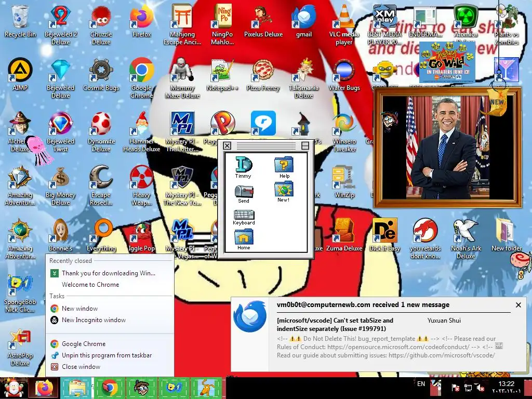Select the Water Bugs icon
532x399 pixels.
point(344,74)
